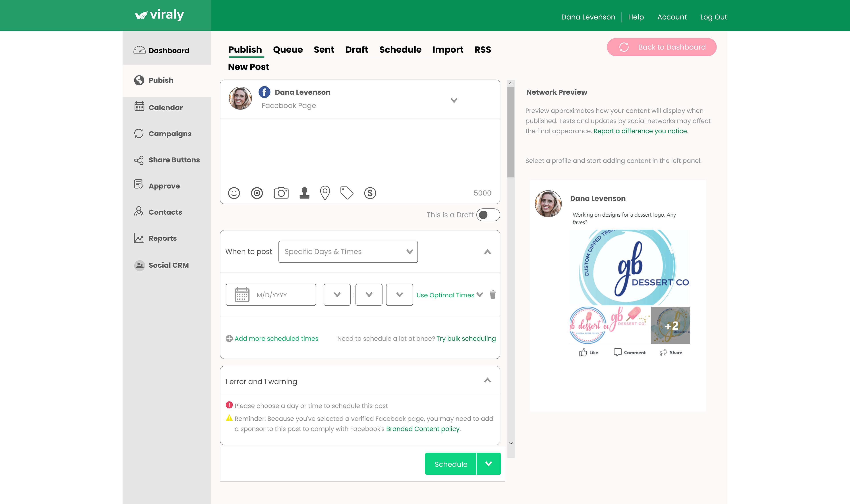Open the Specific Days & Times dropdown
Viewport: 850px width, 504px height.
pos(348,252)
